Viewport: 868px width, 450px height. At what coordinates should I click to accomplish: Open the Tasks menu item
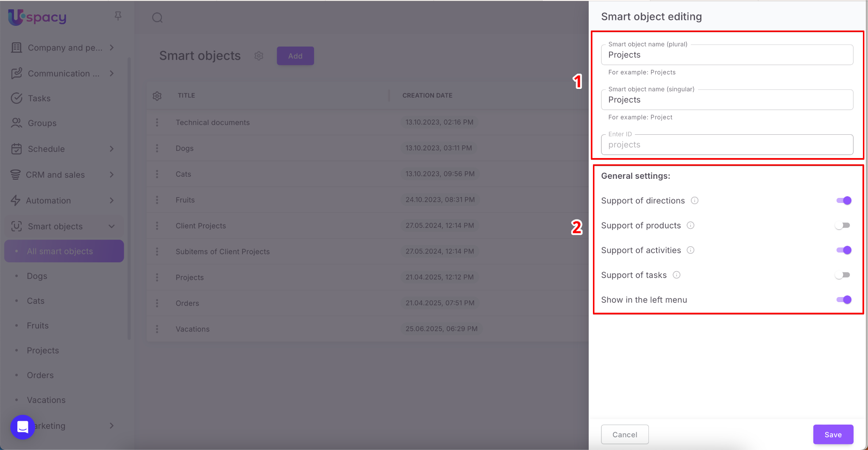39,98
